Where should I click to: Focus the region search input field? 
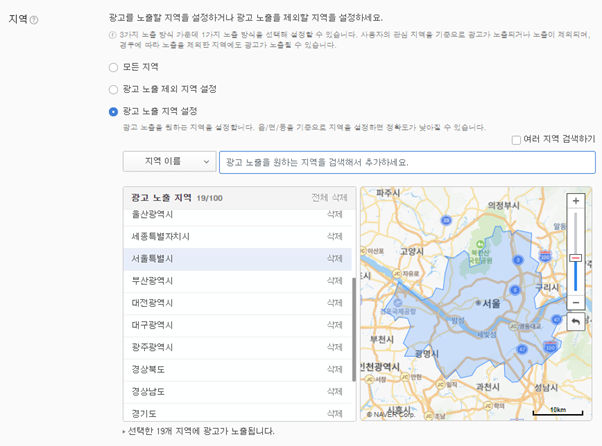point(407,162)
